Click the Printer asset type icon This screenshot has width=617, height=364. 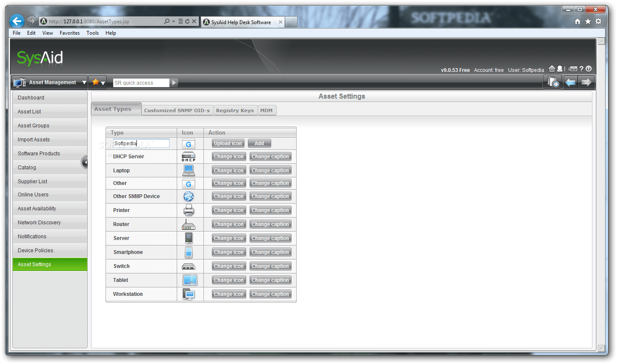coord(188,210)
